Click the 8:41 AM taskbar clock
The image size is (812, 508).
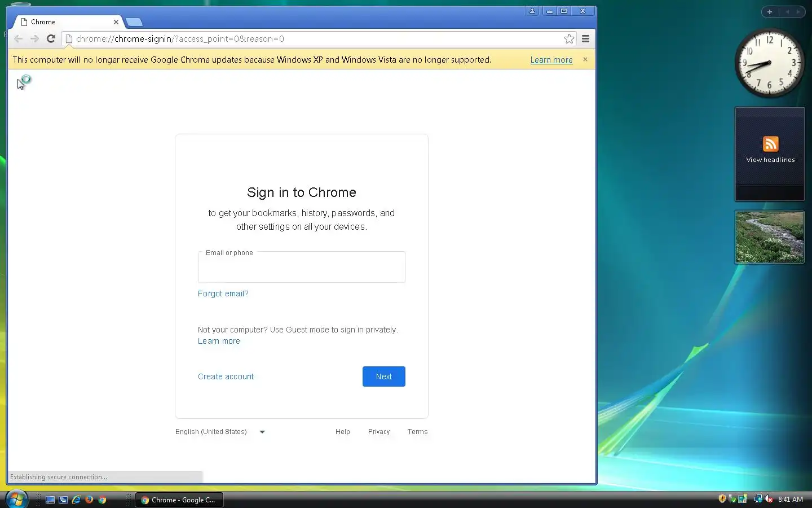point(790,500)
